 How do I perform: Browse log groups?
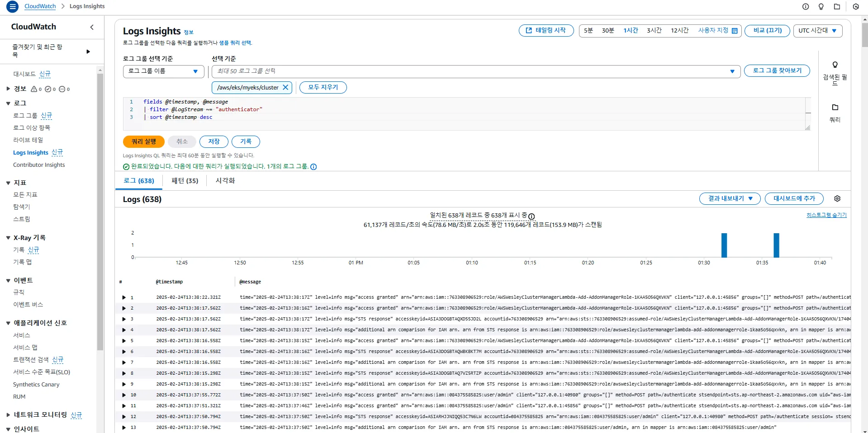pos(777,71)
